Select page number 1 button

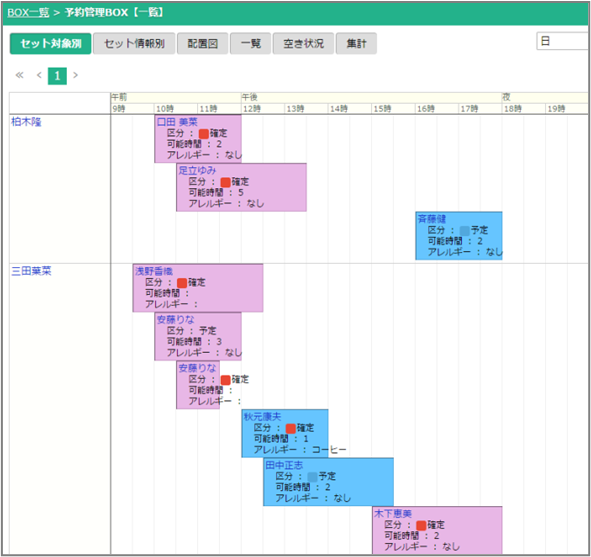point(57,76)
